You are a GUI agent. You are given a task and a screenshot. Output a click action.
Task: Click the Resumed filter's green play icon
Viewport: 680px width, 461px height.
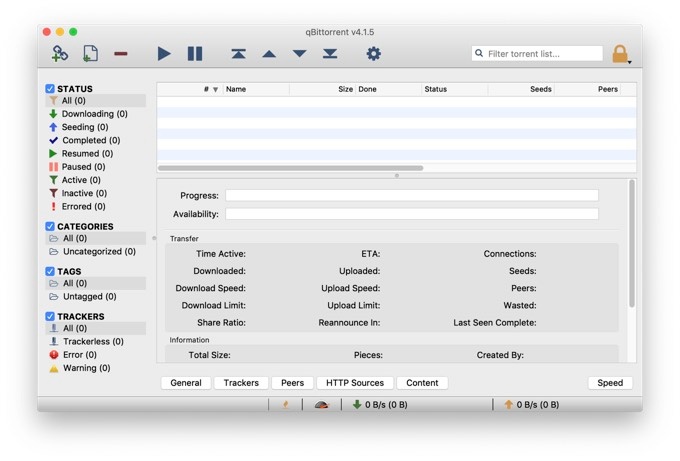click(53, 154)
